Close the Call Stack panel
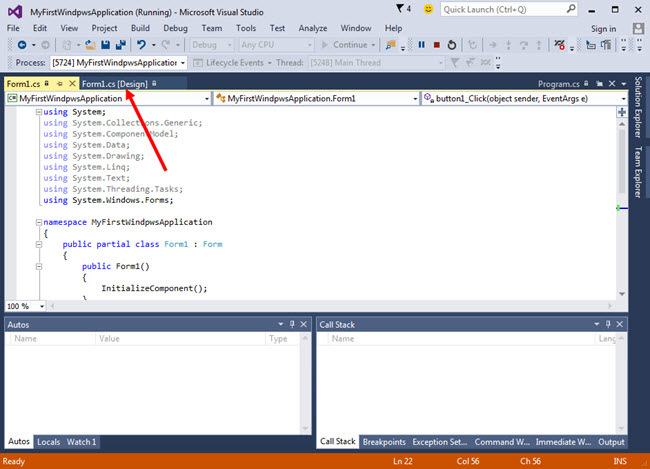 click(x=620, y=324)
